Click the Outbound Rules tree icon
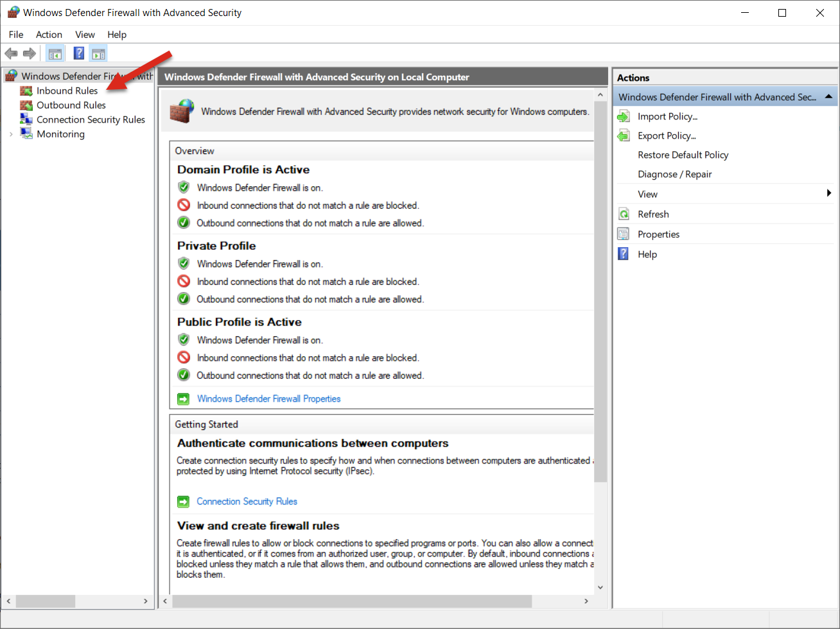 (26, 105)
